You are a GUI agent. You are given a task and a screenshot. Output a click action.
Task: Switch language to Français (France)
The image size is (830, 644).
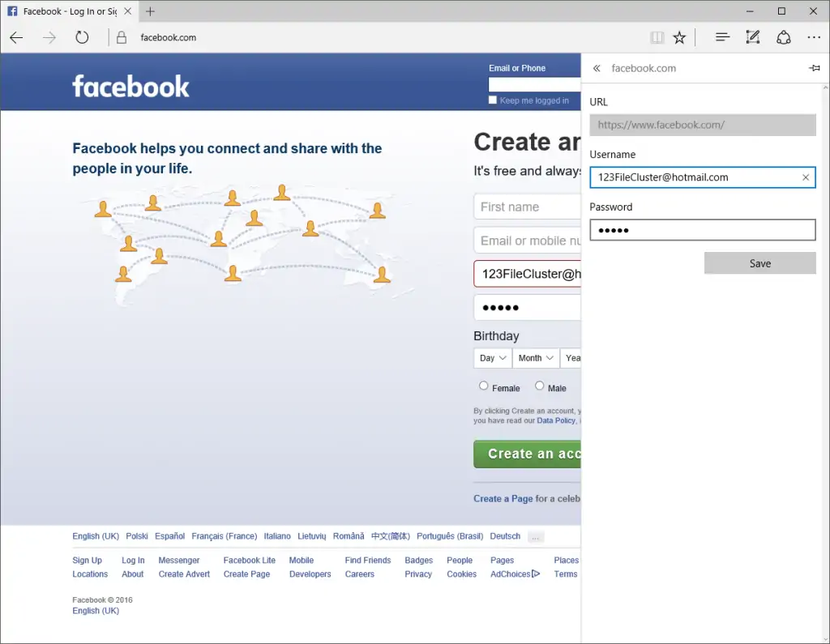click(225, 536)
